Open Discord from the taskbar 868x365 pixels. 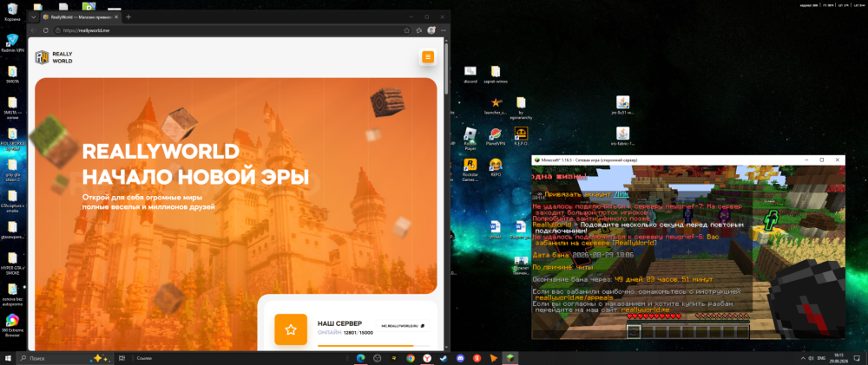click(x=461, y=358)
